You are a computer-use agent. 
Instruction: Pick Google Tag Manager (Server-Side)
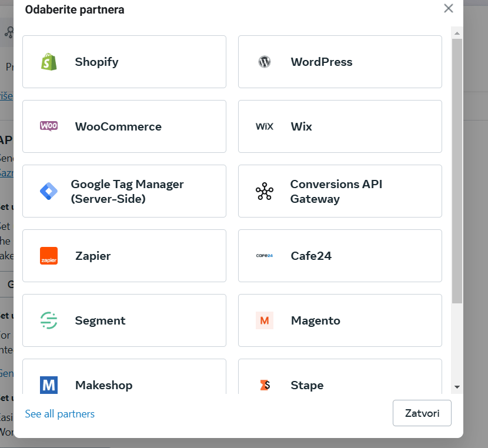point(124,191)
